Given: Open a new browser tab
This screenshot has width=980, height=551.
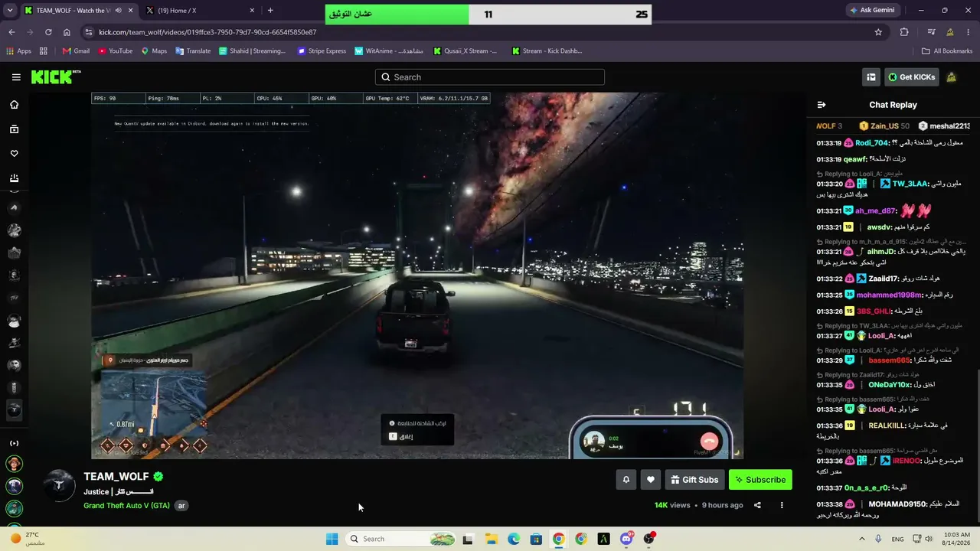Looking at the screenshot, I should point(270,11).
